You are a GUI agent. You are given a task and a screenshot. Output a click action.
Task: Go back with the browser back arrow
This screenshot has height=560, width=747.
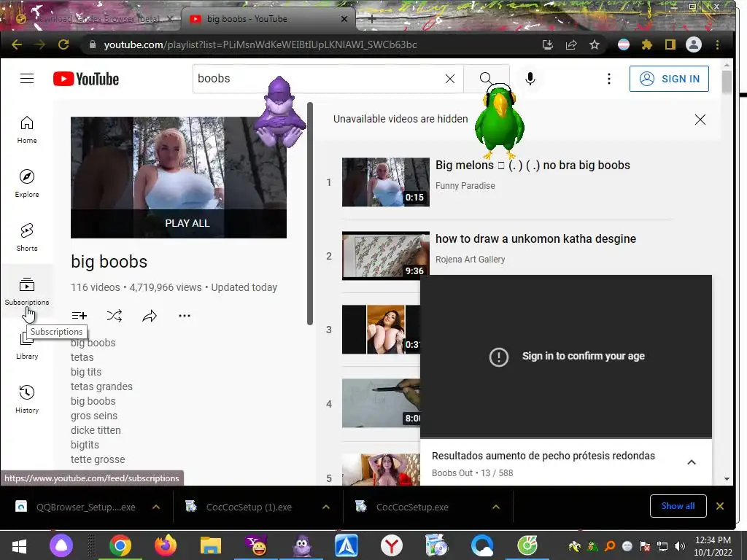tap(17, 44)
